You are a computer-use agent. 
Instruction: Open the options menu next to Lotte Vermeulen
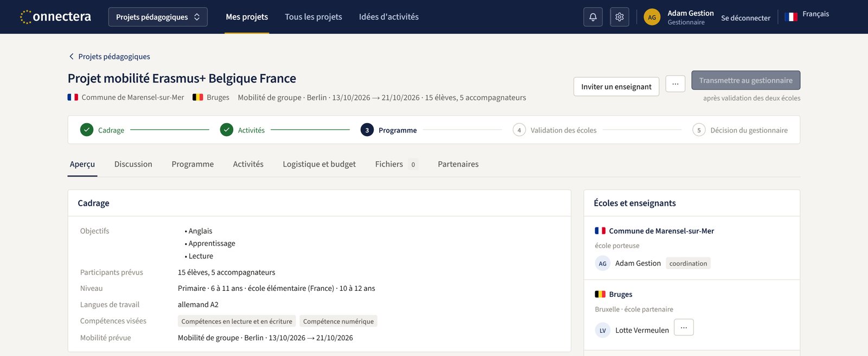[x=684, y=327]
